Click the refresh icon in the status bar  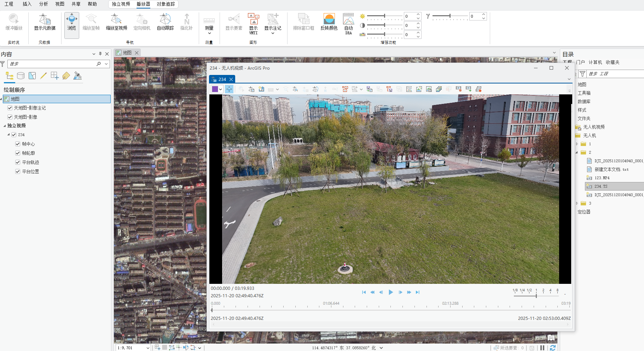click(552, 348)
